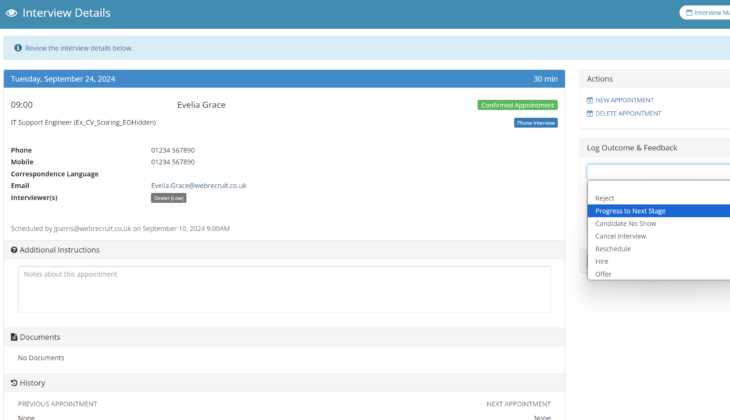
Task: Click the document icon in Documents header
Action: coord(14,337)
